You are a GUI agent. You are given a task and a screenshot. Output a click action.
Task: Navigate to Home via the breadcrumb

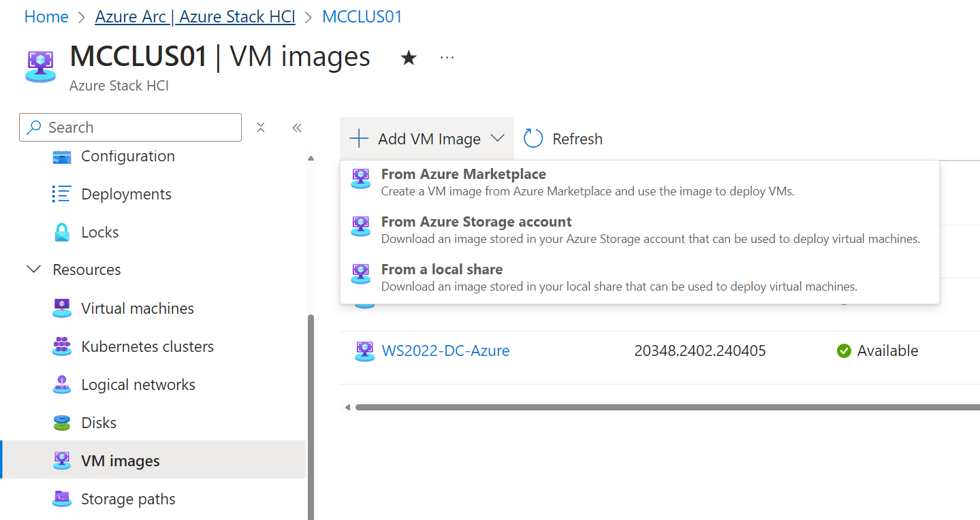click(x=46, y=16)
